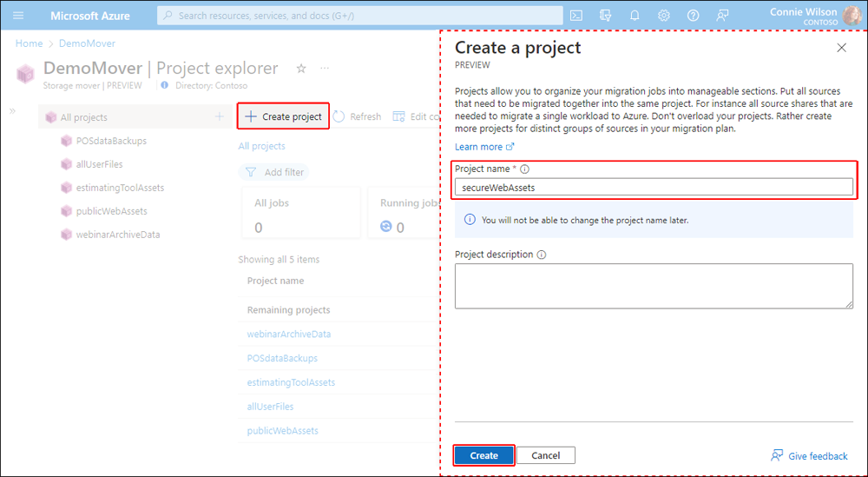Click the Project name column header
The height and width of the screenshot is (477, 868).
point(276,281)
